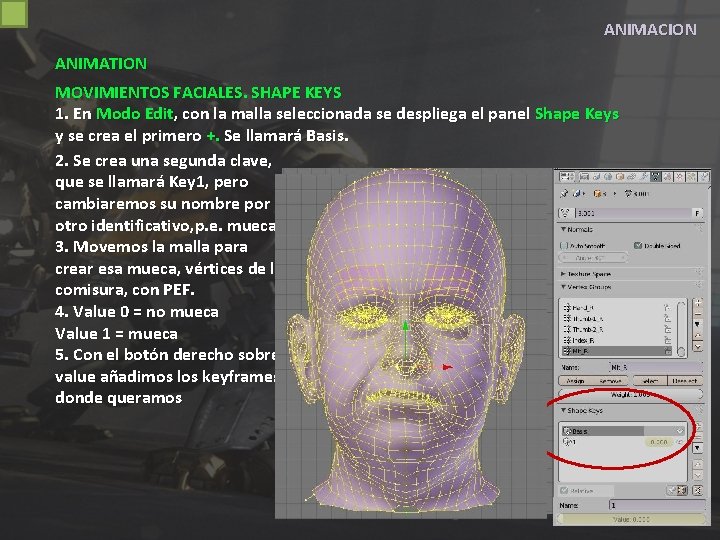The image size is (720, 540).
Task: Click the cube icon in the breadcrumb
Action: tap(597, 194)
